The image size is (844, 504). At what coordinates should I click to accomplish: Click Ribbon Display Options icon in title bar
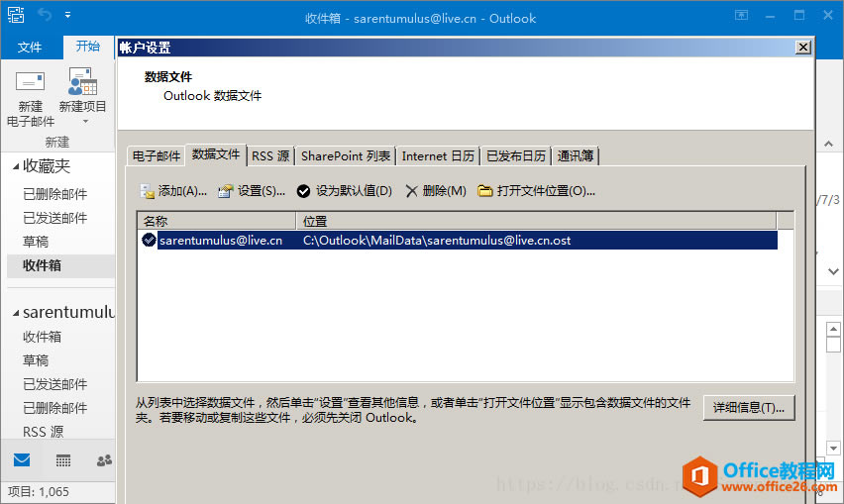point(742,15)
